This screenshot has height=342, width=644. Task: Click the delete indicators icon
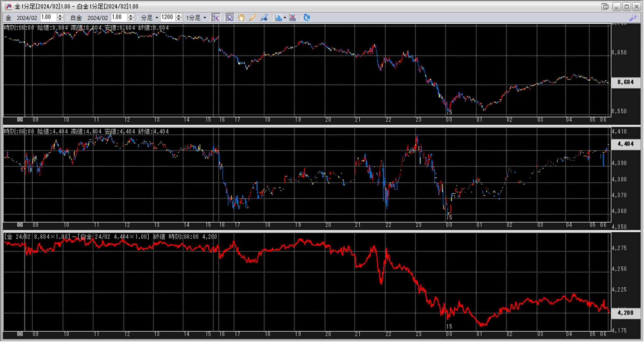click(293, 18)
